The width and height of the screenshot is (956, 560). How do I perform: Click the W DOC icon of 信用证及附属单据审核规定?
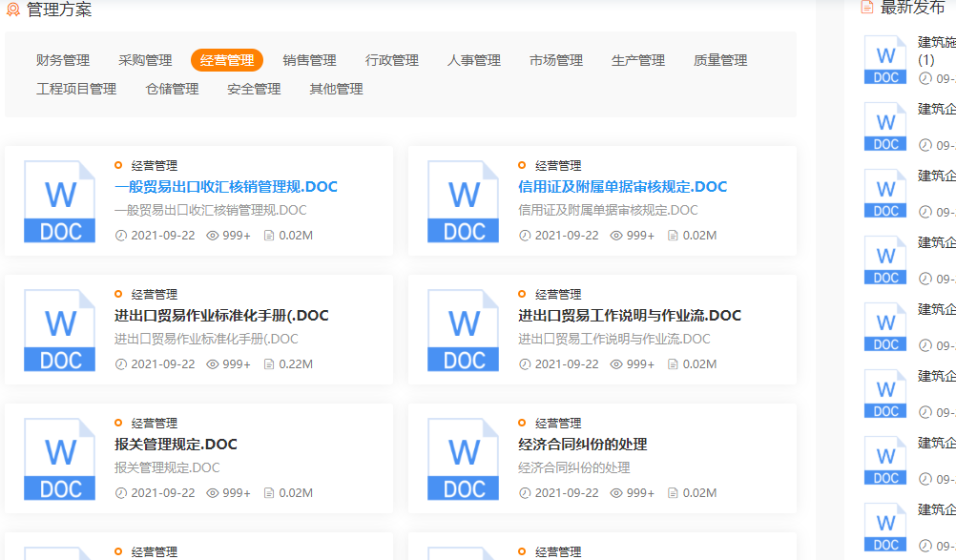click(x=463, y=200)
